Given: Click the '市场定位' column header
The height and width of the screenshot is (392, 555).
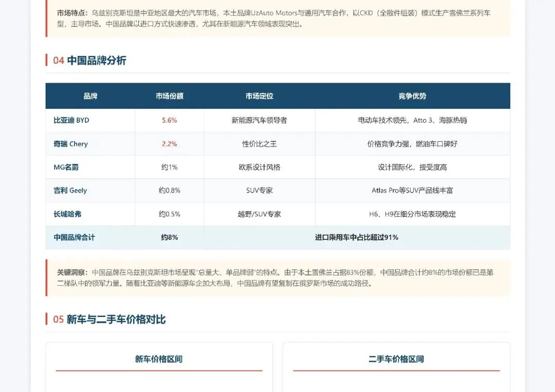Looking at the screenshot, I should click(x=260, y=96).
